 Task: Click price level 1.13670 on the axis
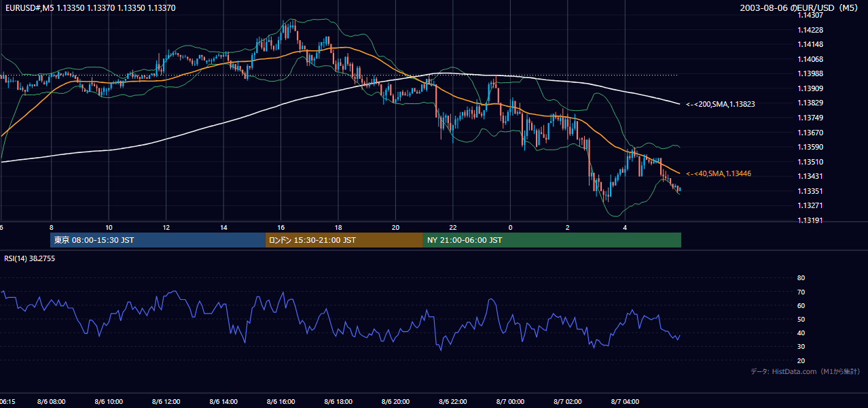click(810, 133)
